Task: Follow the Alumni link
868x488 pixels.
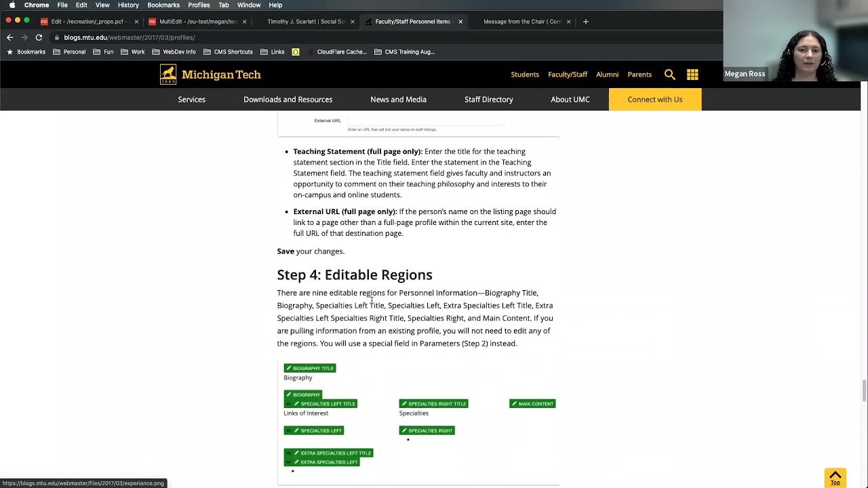Action: [608, 75]
